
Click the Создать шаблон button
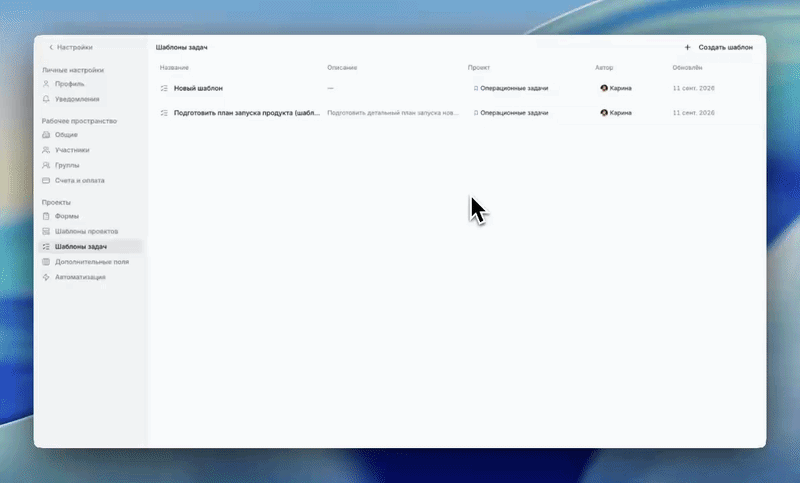(x=718, y=47)
